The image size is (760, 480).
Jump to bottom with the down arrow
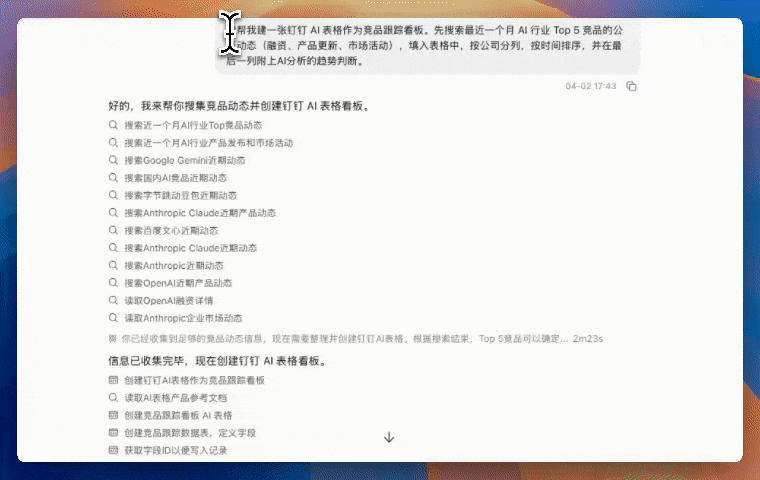[x=389, y=438]
